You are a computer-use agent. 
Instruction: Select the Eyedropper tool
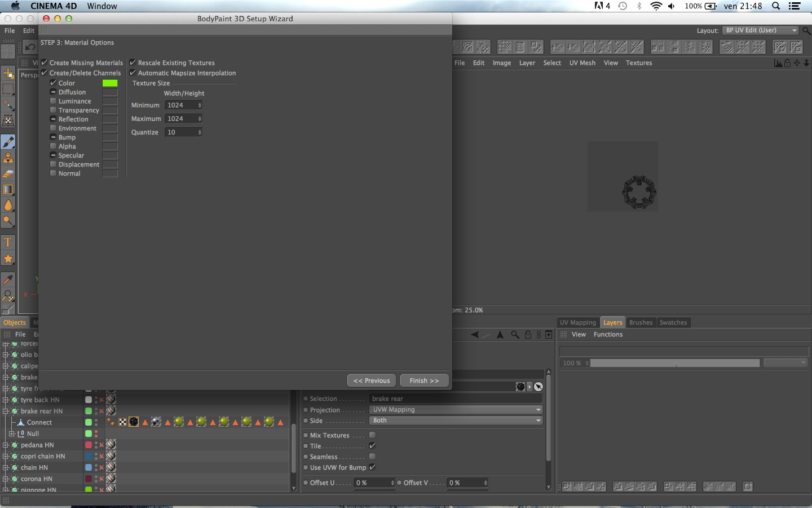(8, 280)
